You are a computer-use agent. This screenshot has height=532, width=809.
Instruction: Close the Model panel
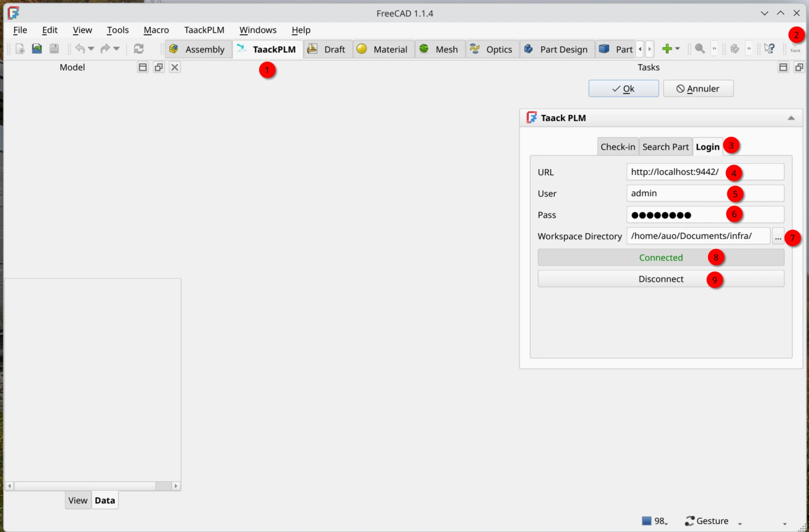click(x=175, y=67)
